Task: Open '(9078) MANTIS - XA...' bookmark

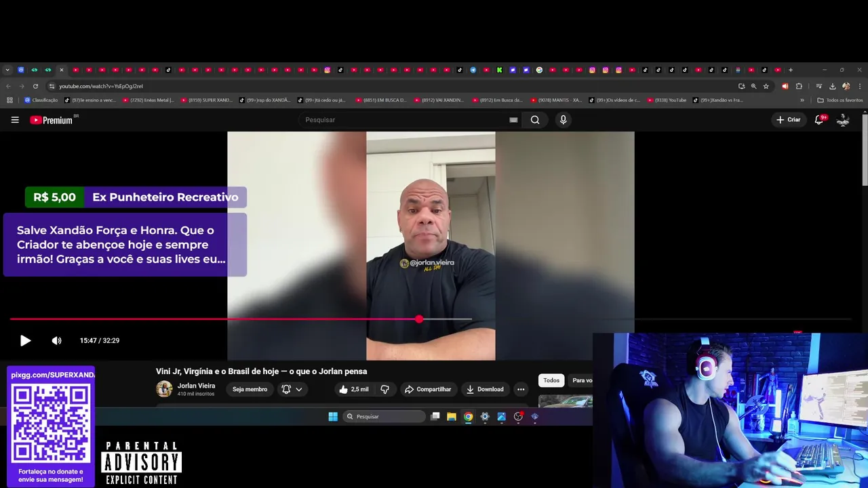Action: (x=556, y=100)
